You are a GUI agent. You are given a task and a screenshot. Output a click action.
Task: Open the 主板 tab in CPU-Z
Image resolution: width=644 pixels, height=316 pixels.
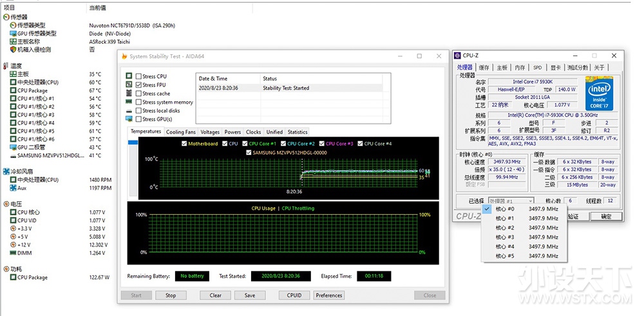(502, 68)
